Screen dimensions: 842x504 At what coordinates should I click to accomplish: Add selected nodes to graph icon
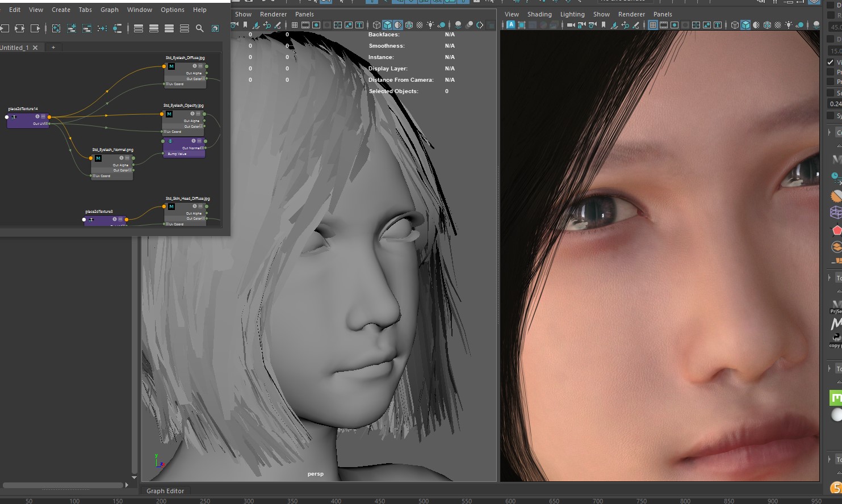[x=72, y=28]
